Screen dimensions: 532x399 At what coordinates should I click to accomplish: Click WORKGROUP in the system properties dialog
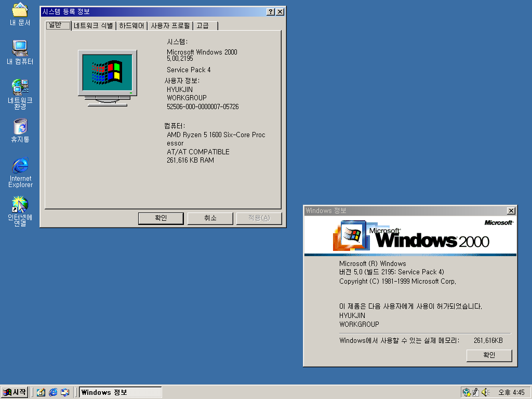click(187, 98)
